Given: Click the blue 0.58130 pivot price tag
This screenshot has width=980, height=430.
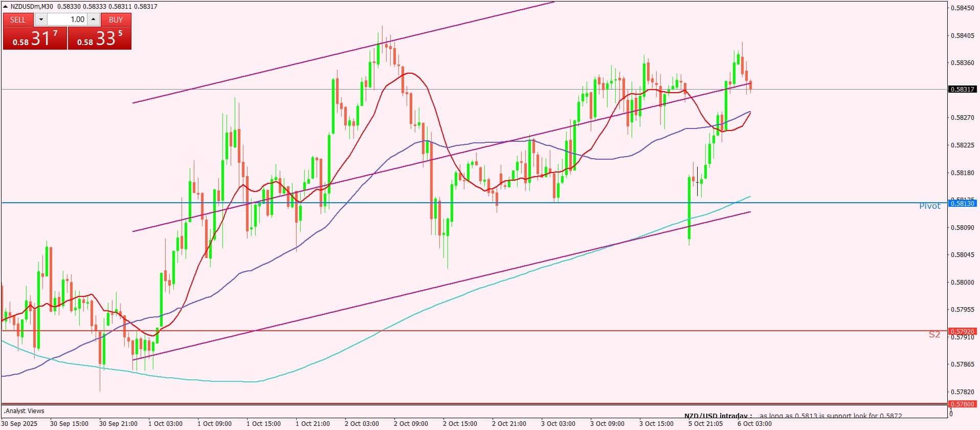Looking at the screenshot, I should point(962,203).
